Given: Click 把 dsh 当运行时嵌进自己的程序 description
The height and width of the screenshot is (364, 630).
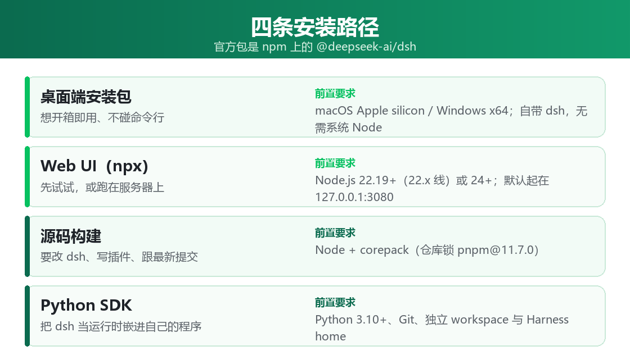Looking at the screenshot, I should 121,326.
